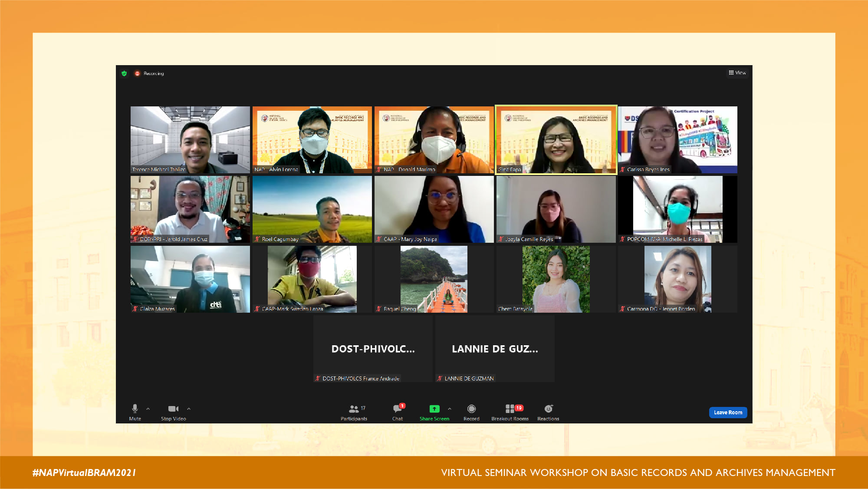
Task: Select POPCOM Michelle L. Piezas tile
Action: [677, 209]
